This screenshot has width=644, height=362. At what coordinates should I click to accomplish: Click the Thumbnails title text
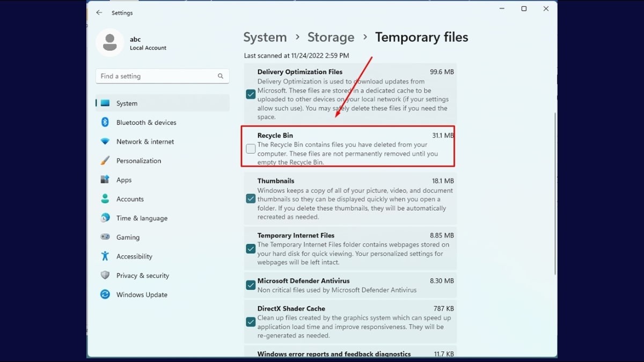[276, 181]
